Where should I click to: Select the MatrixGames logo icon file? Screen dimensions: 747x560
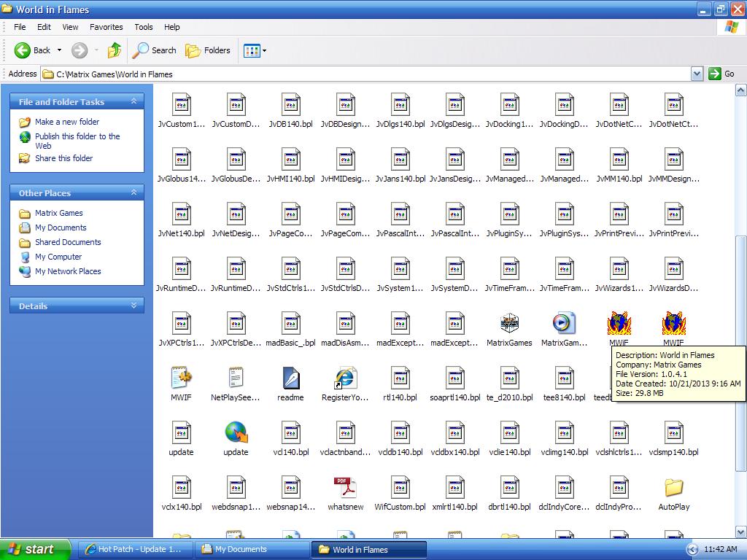coord(509,323)
